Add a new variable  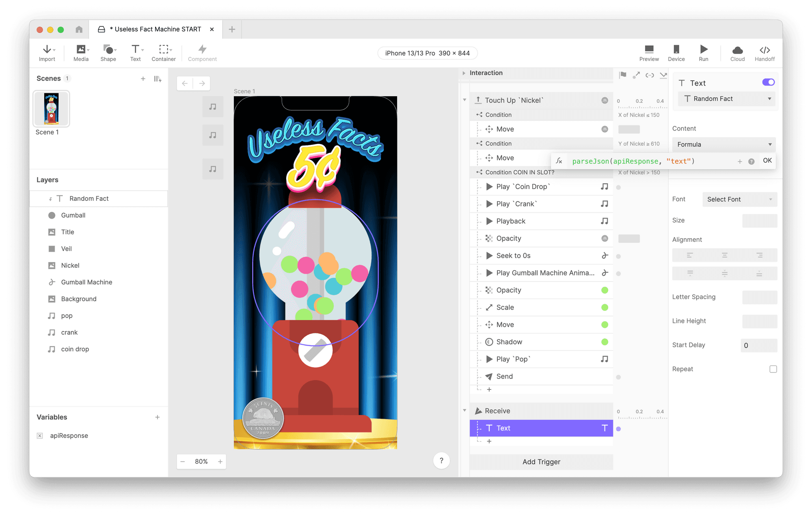click(x=158, y=417)
